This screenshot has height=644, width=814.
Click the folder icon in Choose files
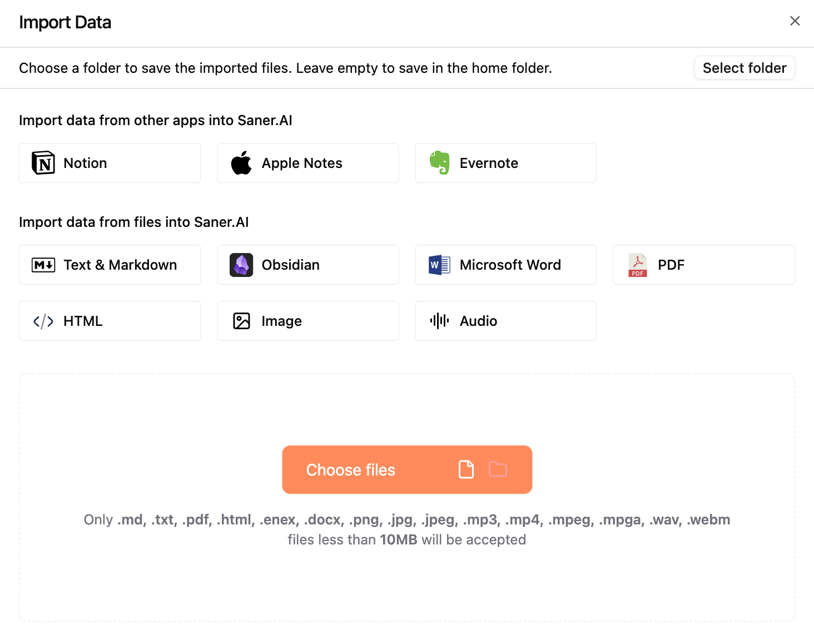tap(498, 469)
